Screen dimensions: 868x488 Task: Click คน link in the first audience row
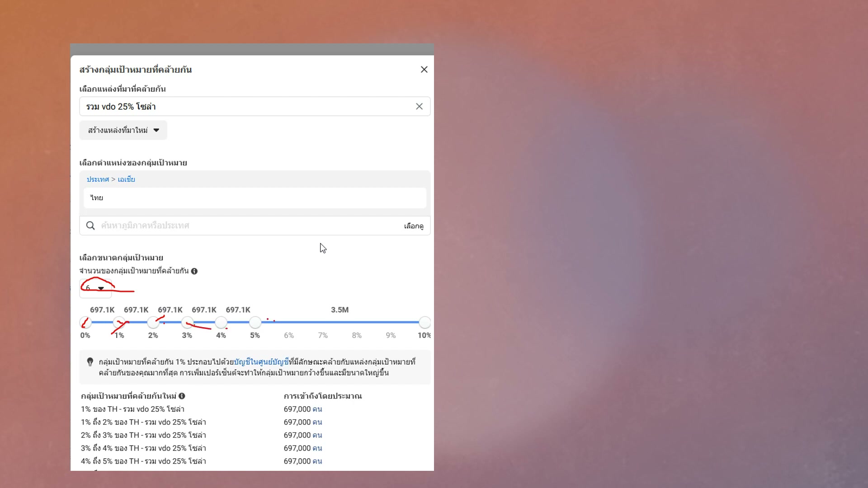[x=317, y=409]
